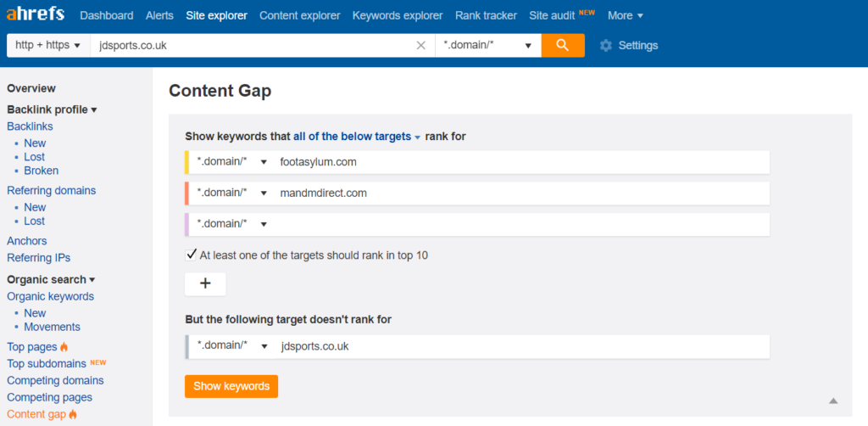Open Rank tracker
This screenshot has width=868, height=426.
[x=486, y=15]
